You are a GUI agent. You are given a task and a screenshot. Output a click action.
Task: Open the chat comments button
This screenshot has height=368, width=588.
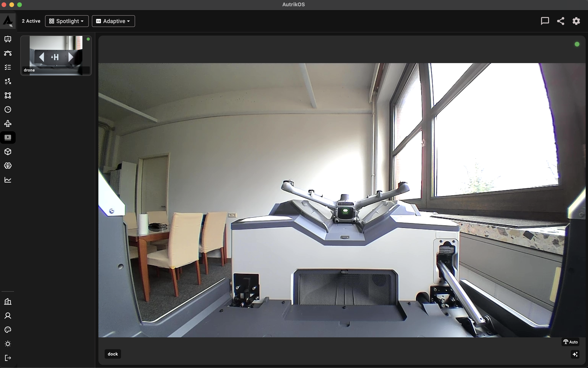pyautogui.click(x=545, y=21)
